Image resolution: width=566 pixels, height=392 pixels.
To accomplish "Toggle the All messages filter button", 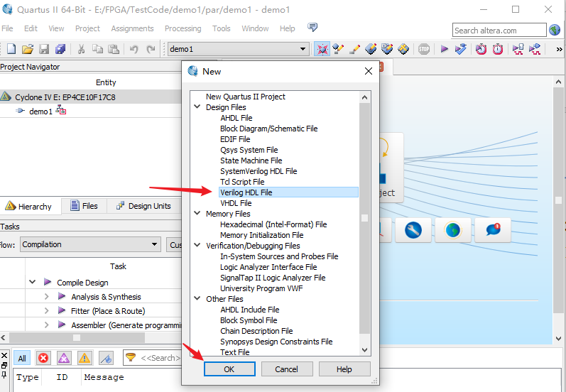I will tap(22, 358).
